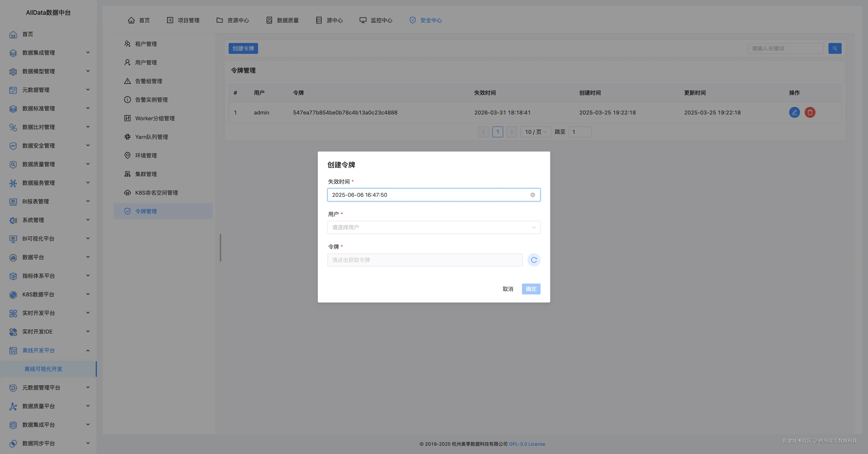The image size is (868, 454).
Task: Open the 请选择用户 dropdown
Action: point(433,227)
